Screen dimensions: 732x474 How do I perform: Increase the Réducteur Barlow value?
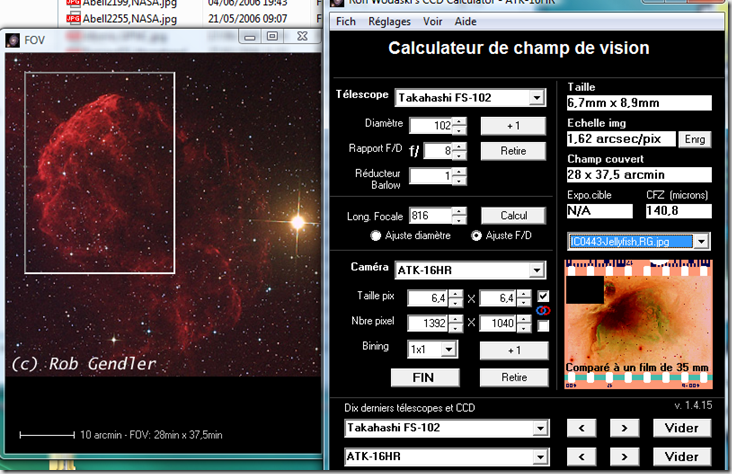459,172
